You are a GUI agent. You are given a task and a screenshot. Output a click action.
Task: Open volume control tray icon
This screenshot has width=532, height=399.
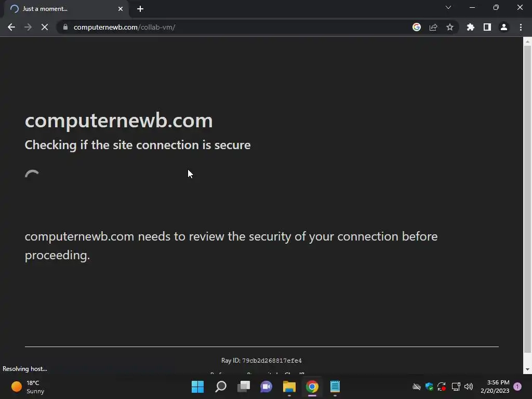469,387
